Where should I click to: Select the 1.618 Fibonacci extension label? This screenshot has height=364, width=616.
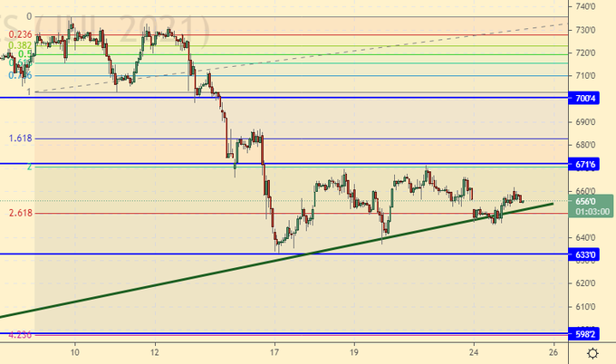click(21, 139)
